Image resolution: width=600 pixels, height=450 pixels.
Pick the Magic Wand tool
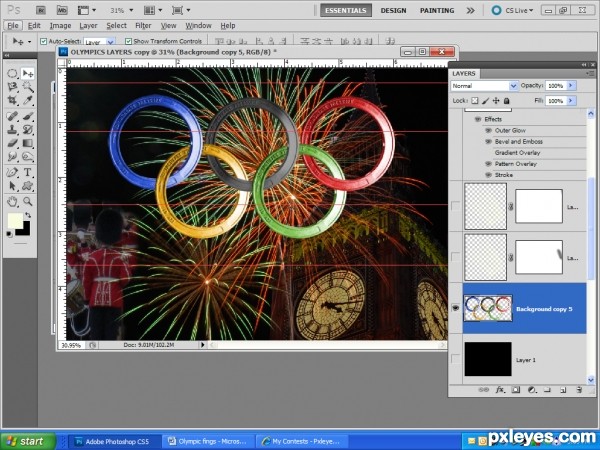click(x=28, y=87)
